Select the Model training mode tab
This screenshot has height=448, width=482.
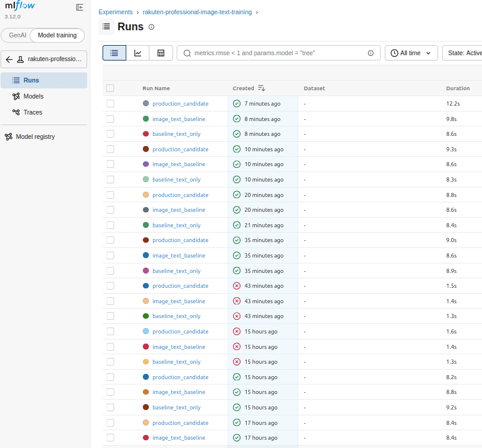[x=57, y=35]
